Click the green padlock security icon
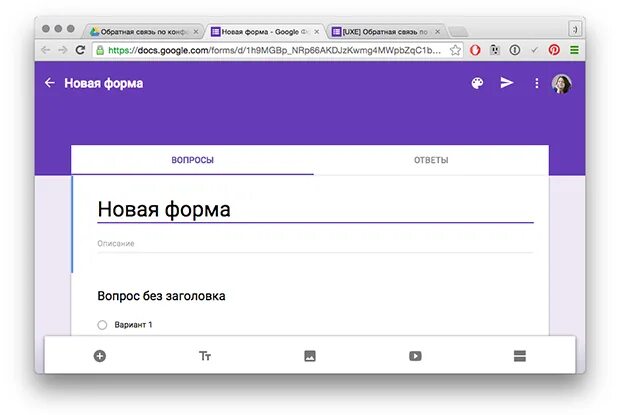 (x=100, y=50)
